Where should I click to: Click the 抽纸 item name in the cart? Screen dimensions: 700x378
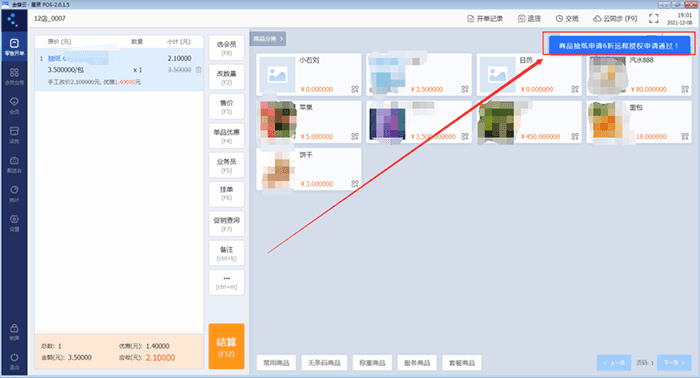[55, 58]
